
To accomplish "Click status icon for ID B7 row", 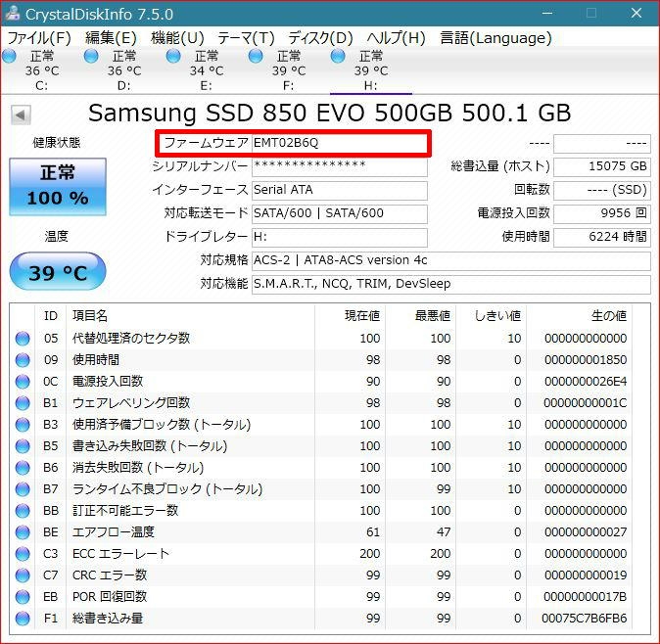I will (x=23, y=489).
